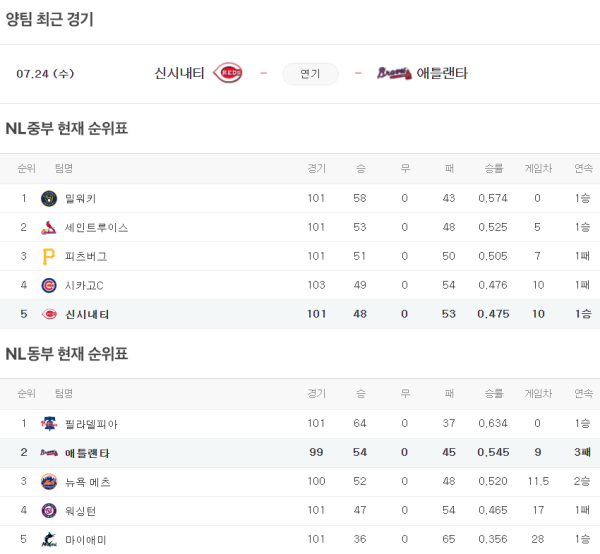This screenshot has width=600, height=554.
Task: Open the 뉴욕 메츠 team link
Action: click(87, 482)
